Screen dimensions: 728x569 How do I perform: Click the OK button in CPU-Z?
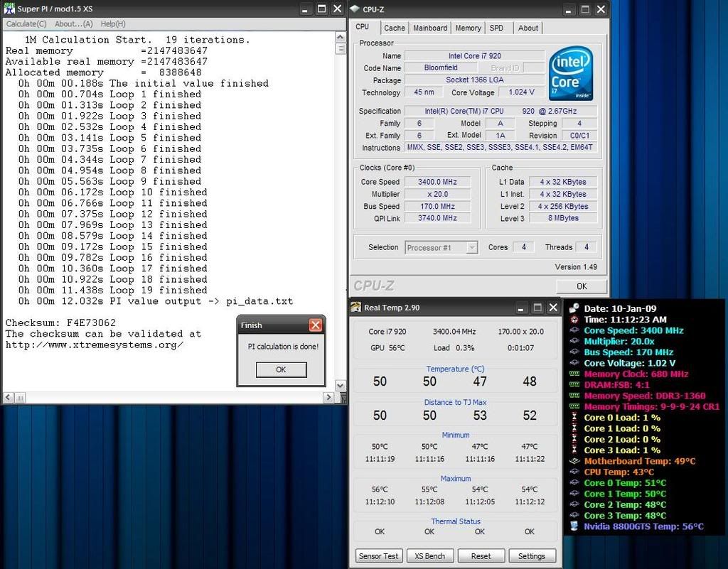(582, 286)
